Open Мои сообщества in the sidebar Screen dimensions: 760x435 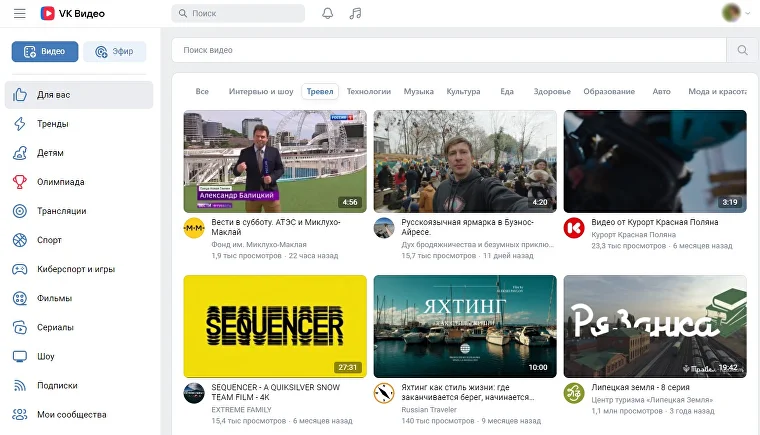pos(70,414)
